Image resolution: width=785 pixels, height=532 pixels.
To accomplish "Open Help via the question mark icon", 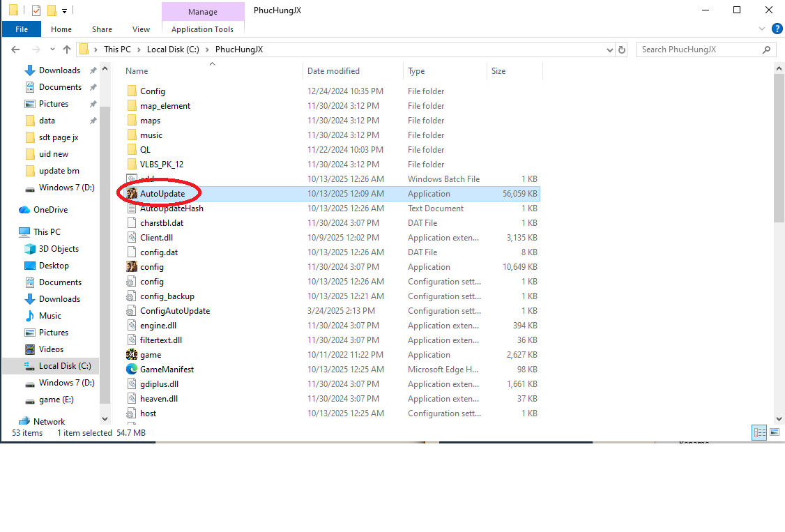I will [777, 29].
